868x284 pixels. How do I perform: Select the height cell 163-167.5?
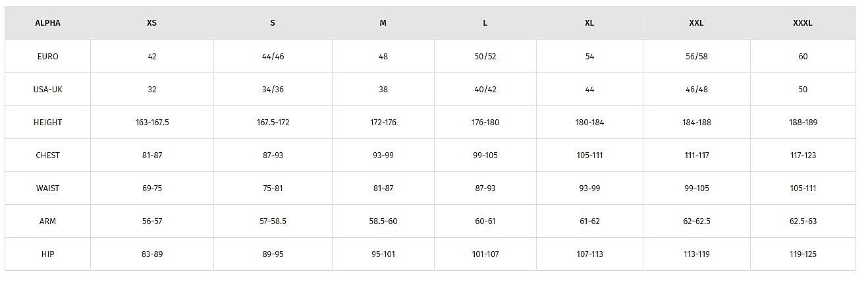pos(152,123)
